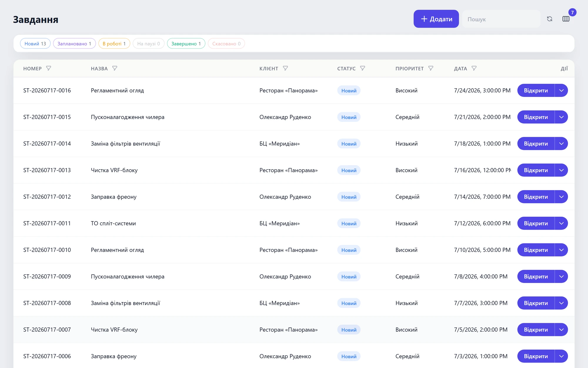Click the refresh icon next to search
This screenshot has width=588, height=368.
[549, 19]
